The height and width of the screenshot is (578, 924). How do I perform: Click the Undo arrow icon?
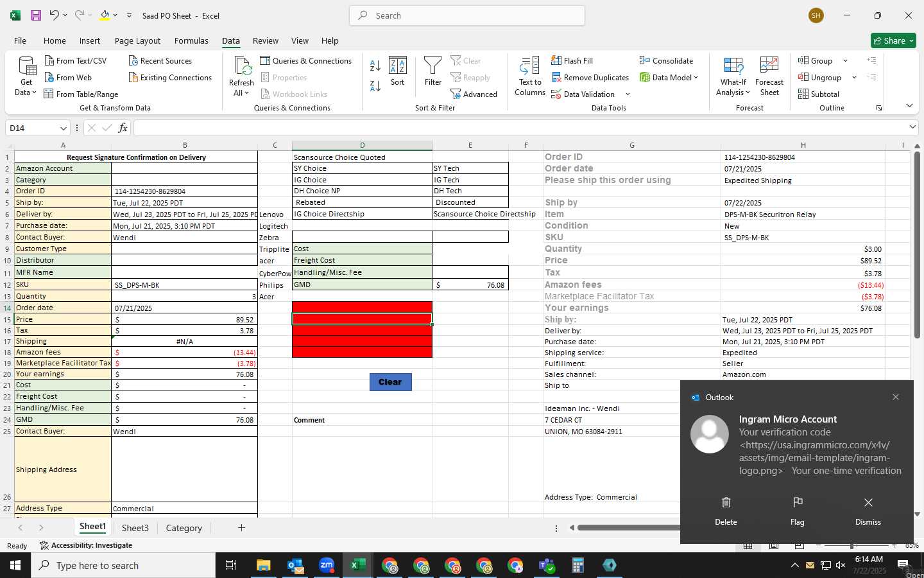55,15
